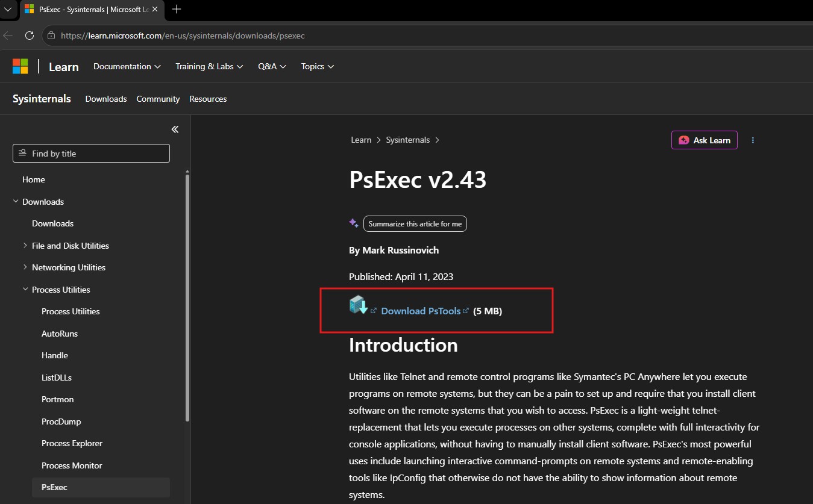Expand File and Disk Utilities node
813x504 pixels.
click(25, 246)
